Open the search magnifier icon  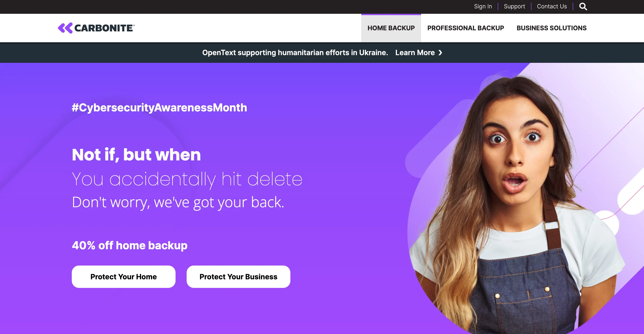click(583, 7)
